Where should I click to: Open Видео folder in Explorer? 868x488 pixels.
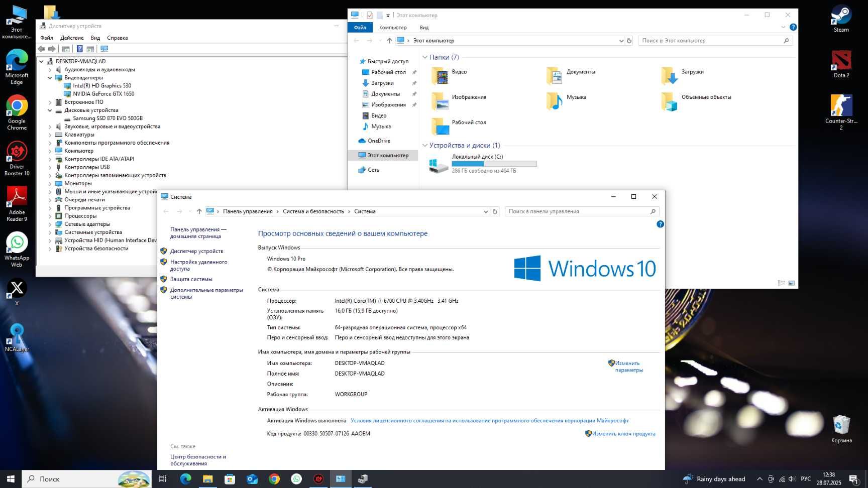[x=450, y=76]
